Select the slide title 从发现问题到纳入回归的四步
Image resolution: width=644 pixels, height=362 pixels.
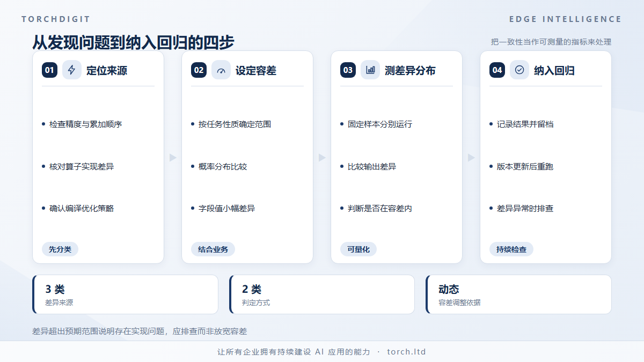(x=133, y=42)
